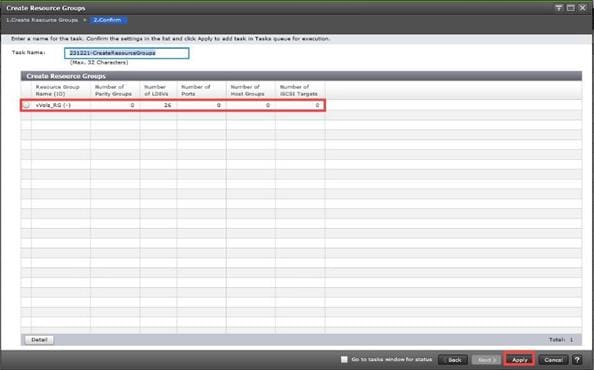Click the LDEVs value 26 cell
594x370 pixels.
158,105
